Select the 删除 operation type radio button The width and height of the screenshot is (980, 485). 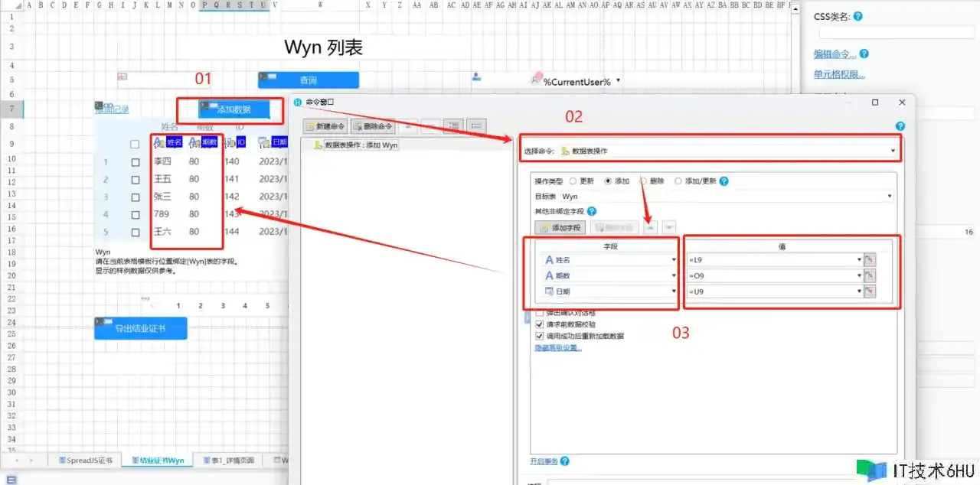[x=643, y=181]
